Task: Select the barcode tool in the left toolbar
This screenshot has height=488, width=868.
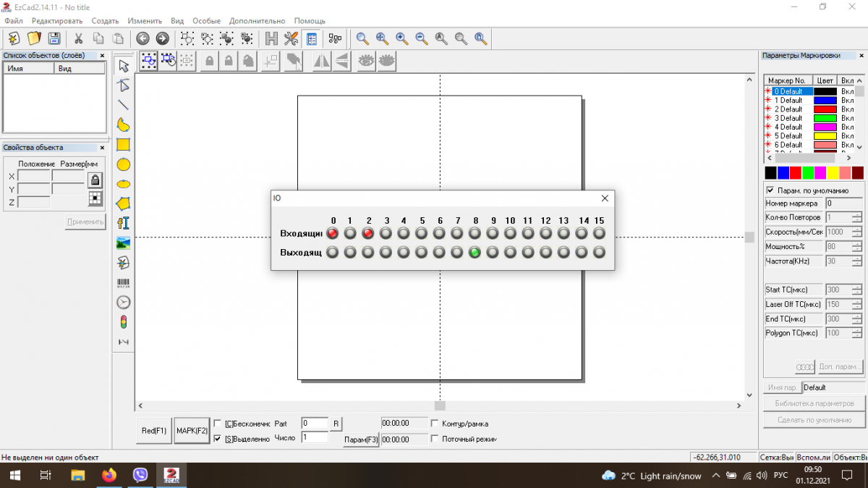Action: (x=124, y=283)
